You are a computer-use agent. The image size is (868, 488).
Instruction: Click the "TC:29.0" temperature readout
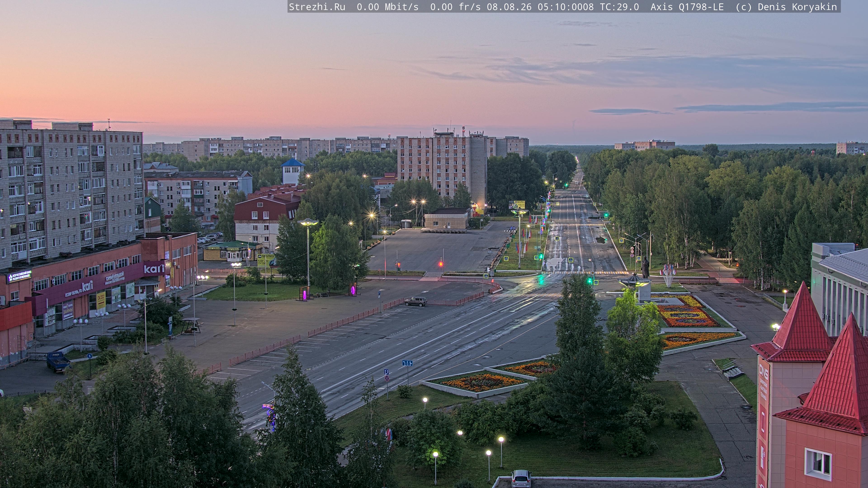click(619, 7)
